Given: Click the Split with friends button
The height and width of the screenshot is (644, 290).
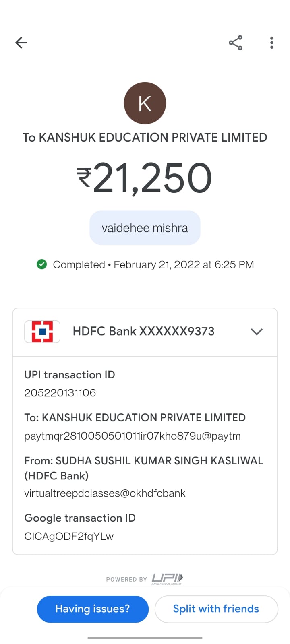Looking at the screenshot, I should click(x=216, y=609).
